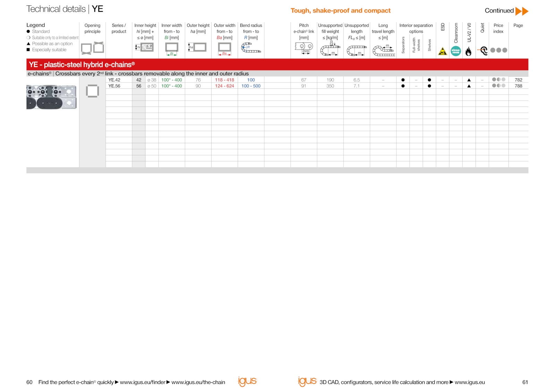
Task: Click the Quiet ear icon
Action: click(483, 51)
